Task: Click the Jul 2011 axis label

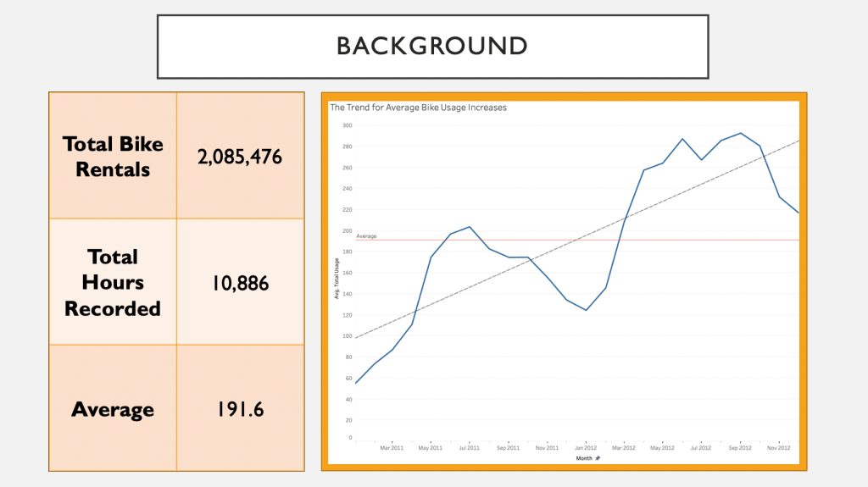Action: (469, 448)
